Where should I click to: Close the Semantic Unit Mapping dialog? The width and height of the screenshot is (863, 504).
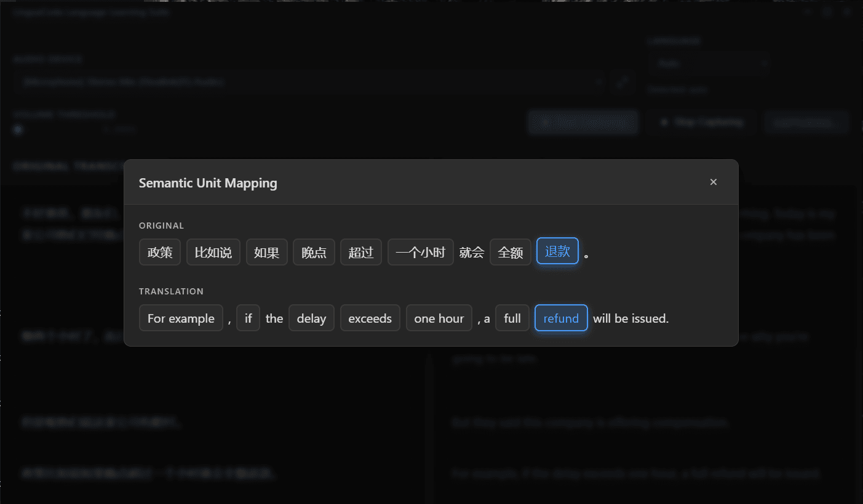[x=713, y=182]
